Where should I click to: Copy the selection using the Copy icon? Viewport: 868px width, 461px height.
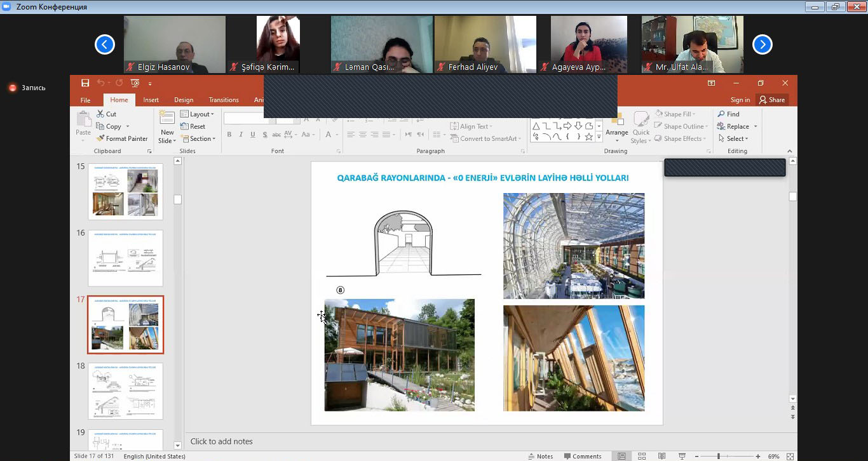tap(109, 126)
